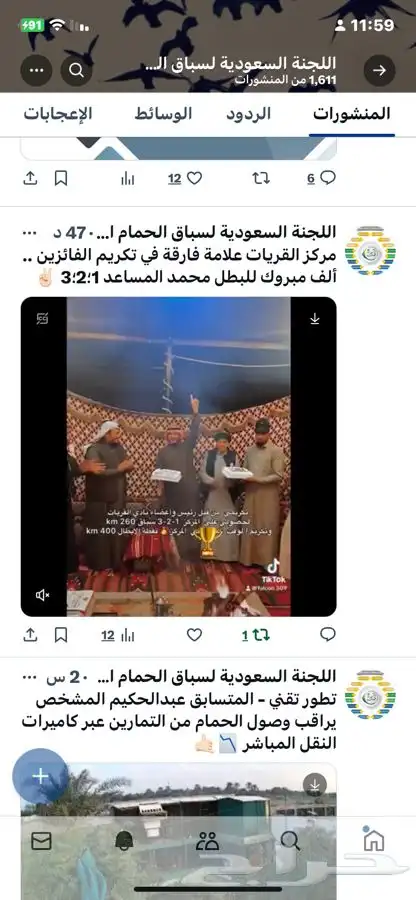Switch to the الردود tab

tap(248, 114)
